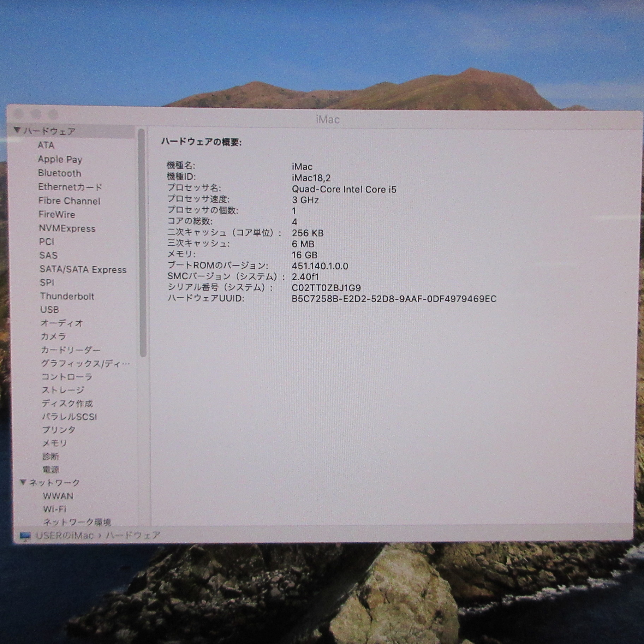Click boot ROM version 451.140.1.0.0
This screenshot has height=644, width=644.
pos(320,266)
